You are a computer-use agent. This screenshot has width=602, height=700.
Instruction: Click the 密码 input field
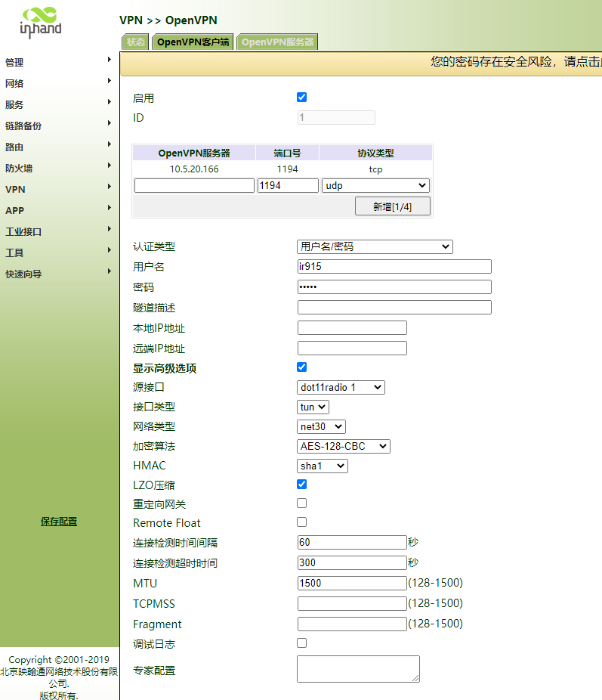[x=394, y=287]
